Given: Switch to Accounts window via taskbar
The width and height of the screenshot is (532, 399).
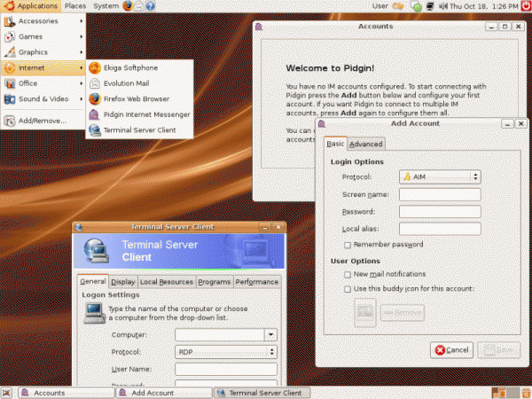Looking at the screenshot, I should coord(66,393).
